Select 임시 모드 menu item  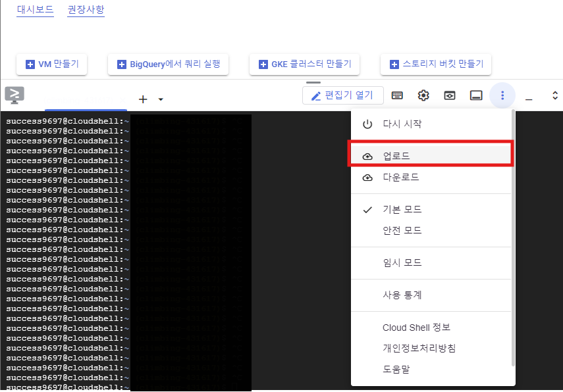(431, 262)
